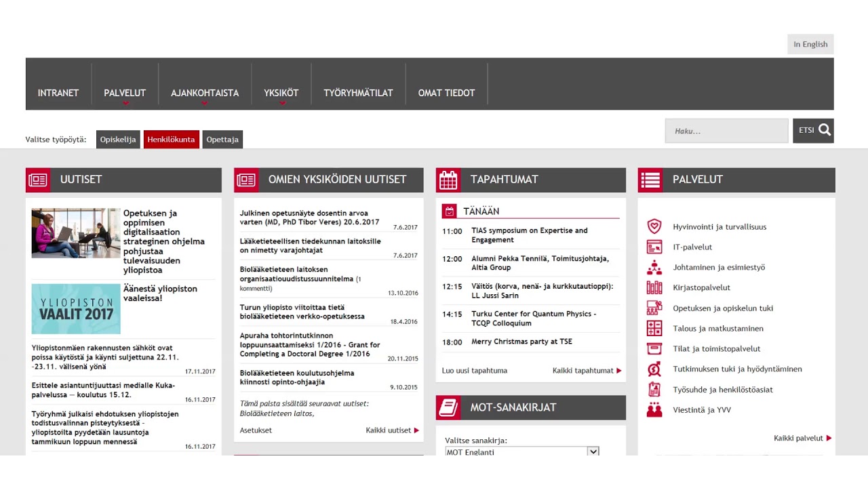This screenshot has height=488, width=868.
Task: Click the Viestintä ja YVV people icon
Action: [654, 409]
